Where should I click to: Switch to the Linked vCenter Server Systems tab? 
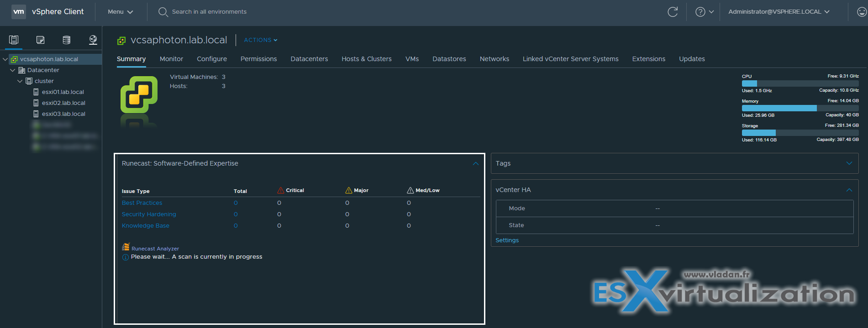click(x=571, y=59)
